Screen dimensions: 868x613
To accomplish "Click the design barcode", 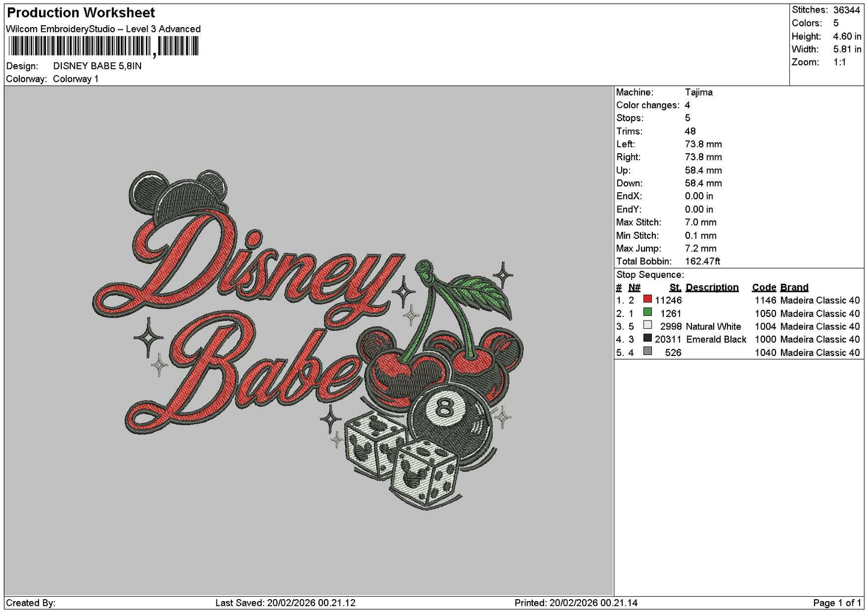I will (102, 46).
